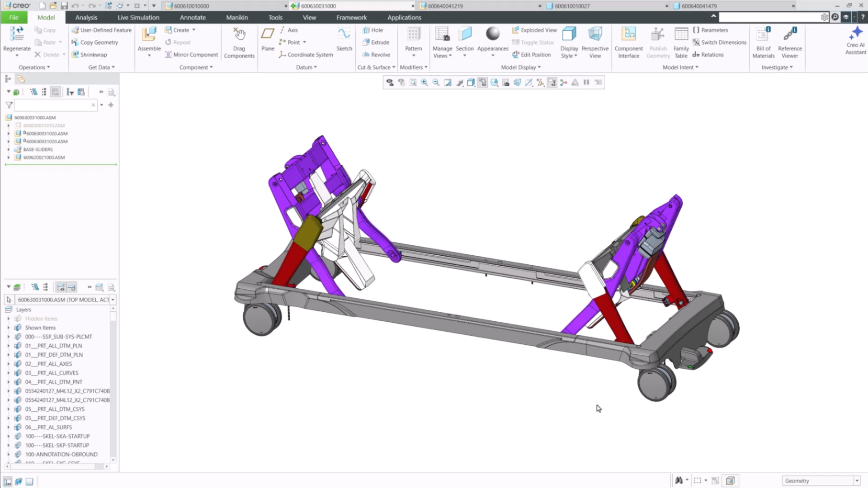Click the Pattern tool icon
The width and height of the screenshot is (868, 488).
click(413, 34)
